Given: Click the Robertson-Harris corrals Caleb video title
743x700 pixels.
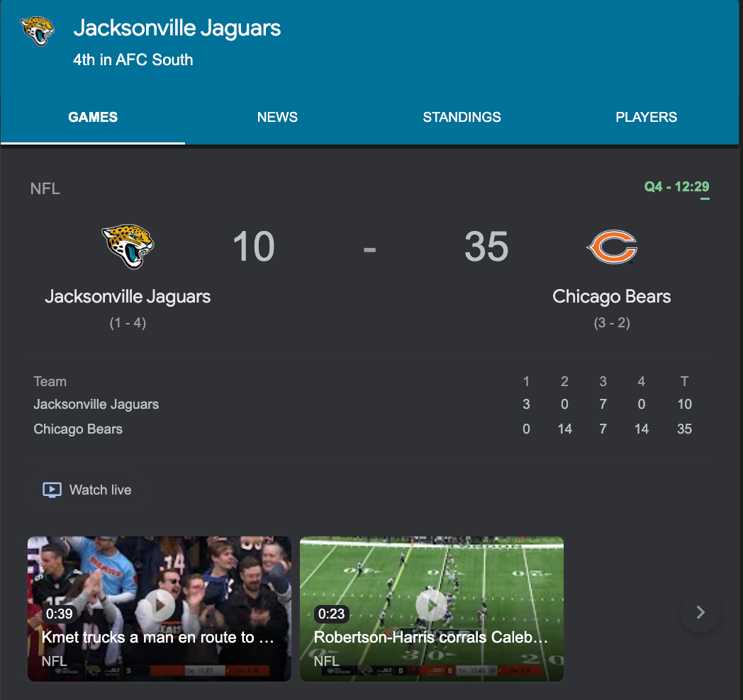Looking at the screenshot, I should pos(430,637).
